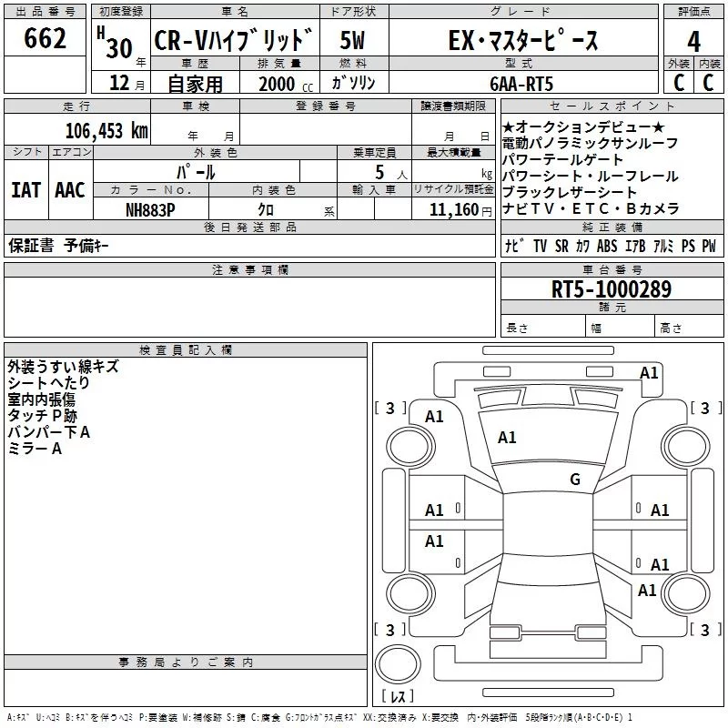Click inspector note 外装うすい線キズ

[x=63, y=367]
